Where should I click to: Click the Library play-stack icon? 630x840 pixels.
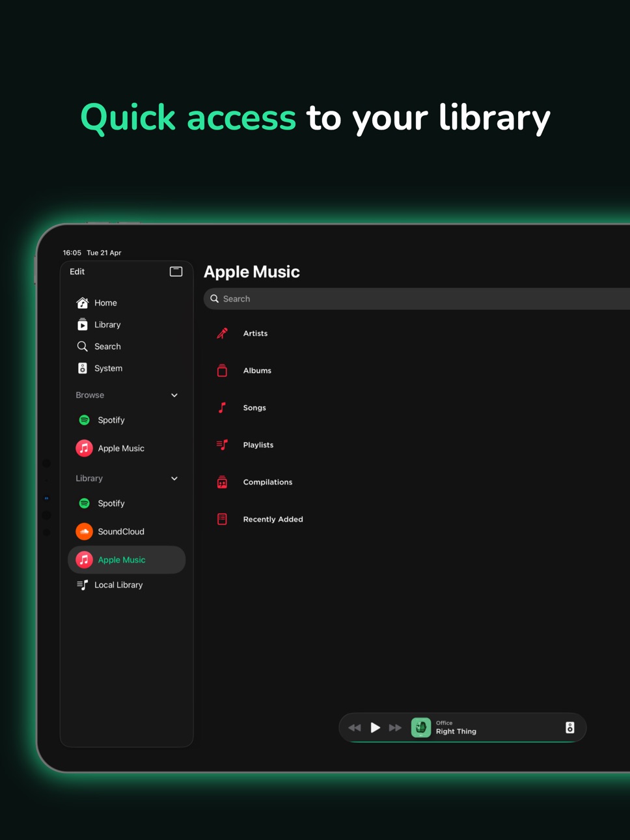(x=83, y=324)
